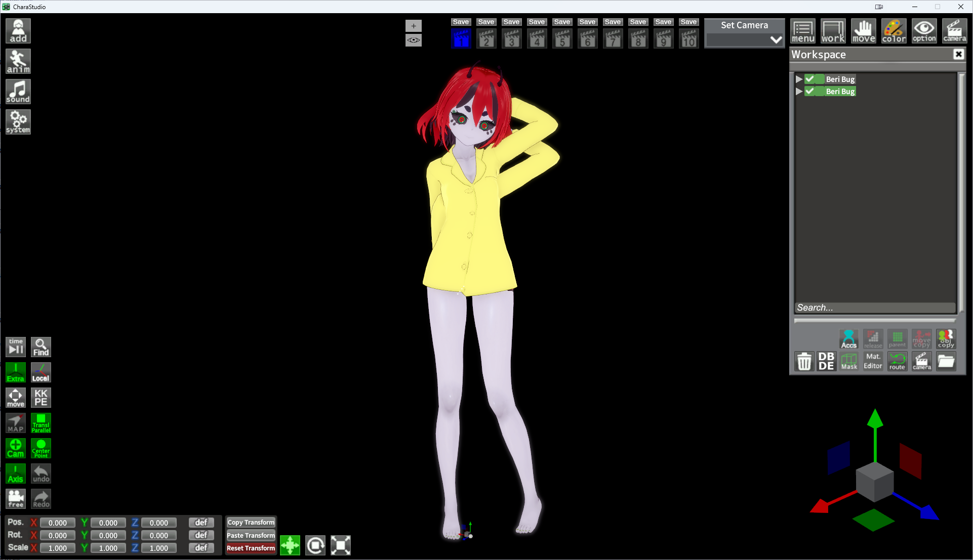Click Reset Transform
The height and width of the screenshot is (560, 973).
coord(251,548)
